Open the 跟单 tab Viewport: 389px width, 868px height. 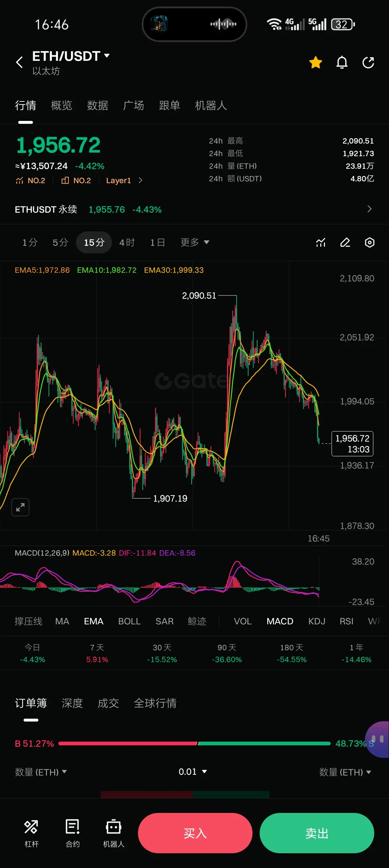click(x=170, y=105)
